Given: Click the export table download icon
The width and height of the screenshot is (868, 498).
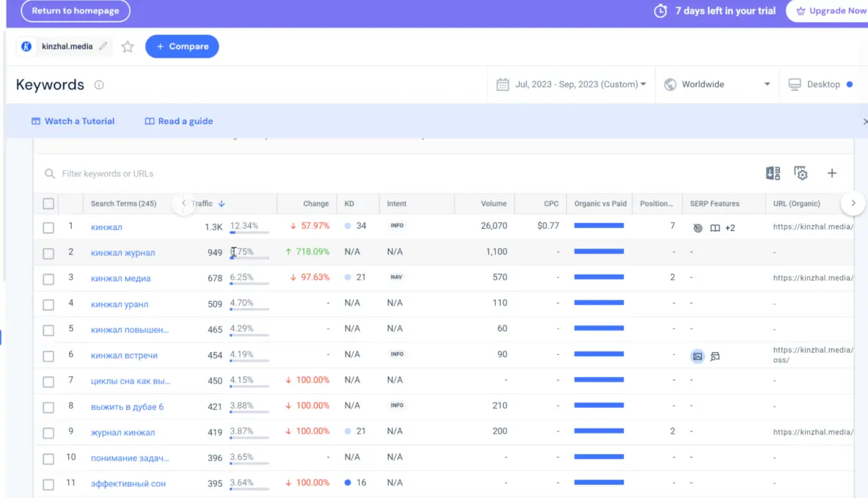Looking at the screenshot, I should tap(773, 173).
